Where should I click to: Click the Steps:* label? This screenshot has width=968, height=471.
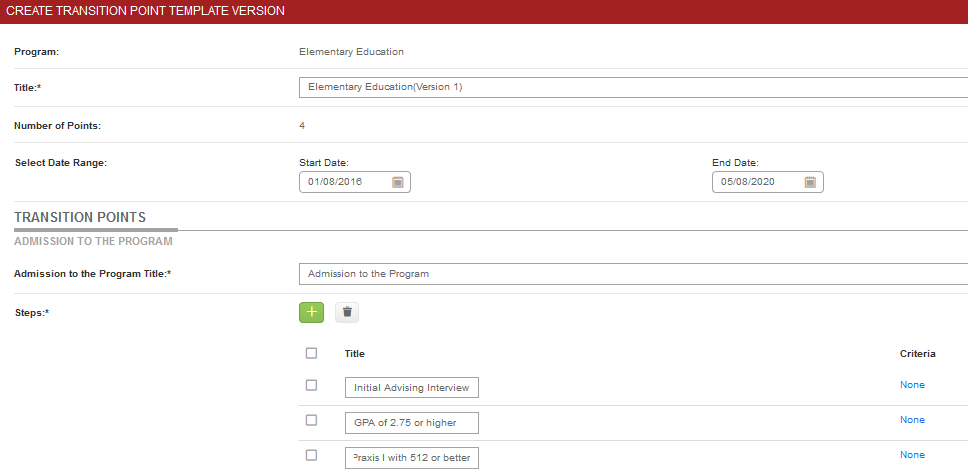pos(31,312)
